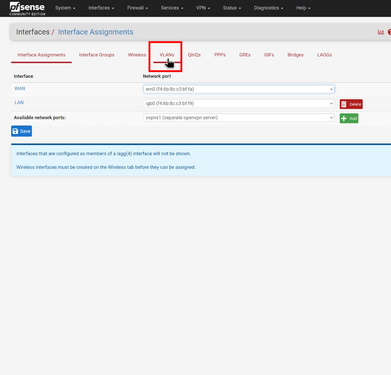Switch to the VLANs tab
391x375 pixels.
(167, 55)
